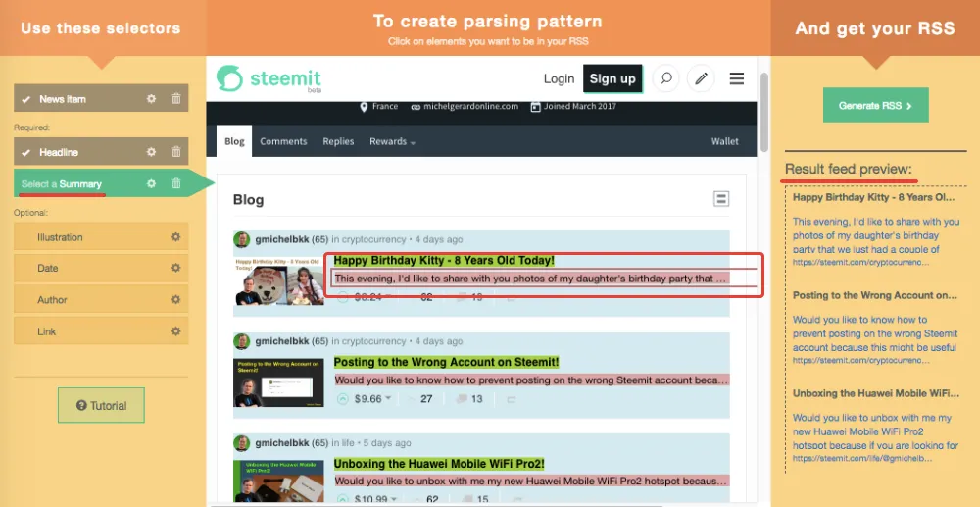This screenshot has height=507, width=980.
Task: Click the Huawei Mobile WiFi post thumbnail
Action: pyautogui.click(x=278, y=482)
